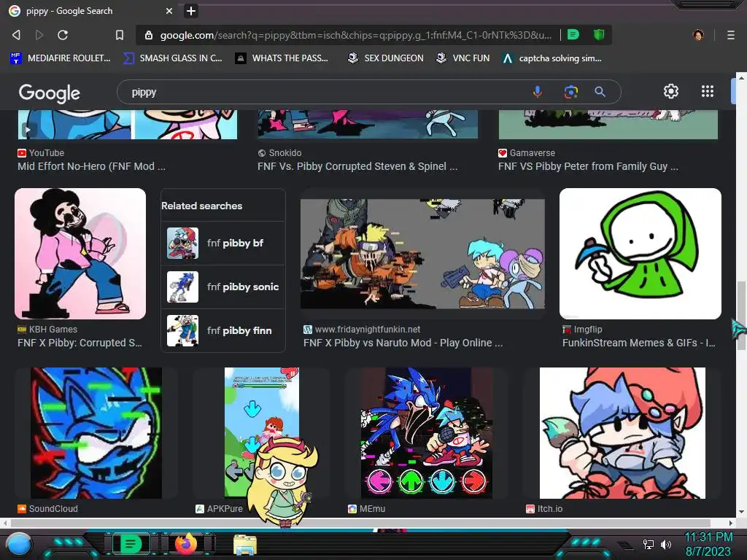Open the Pibby vs Naruto mod thumbnail
Image resolution: width=747 pixels, height=560 pixels.
point(422,254)
